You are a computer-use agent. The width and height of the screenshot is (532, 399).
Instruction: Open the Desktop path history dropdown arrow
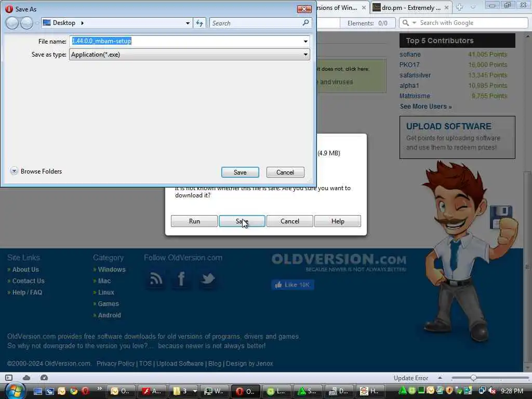pos(188,23)
